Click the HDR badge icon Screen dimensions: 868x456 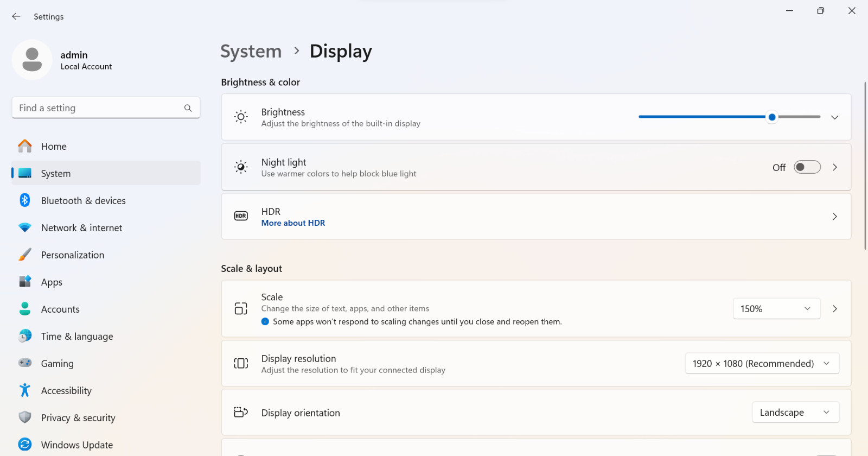241,216
